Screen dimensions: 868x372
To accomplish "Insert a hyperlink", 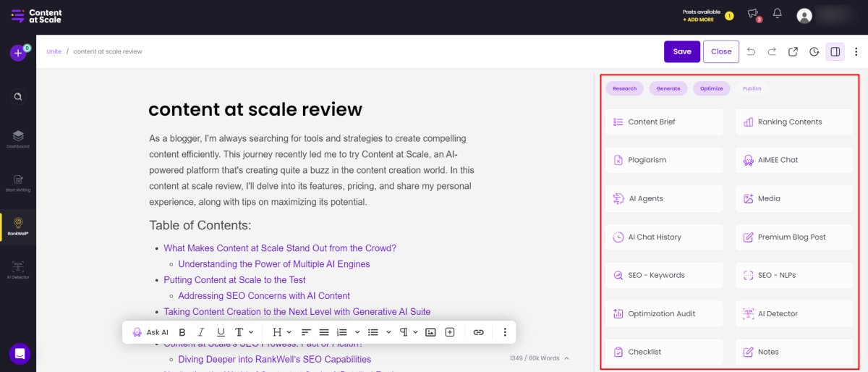I will [478, 332].
